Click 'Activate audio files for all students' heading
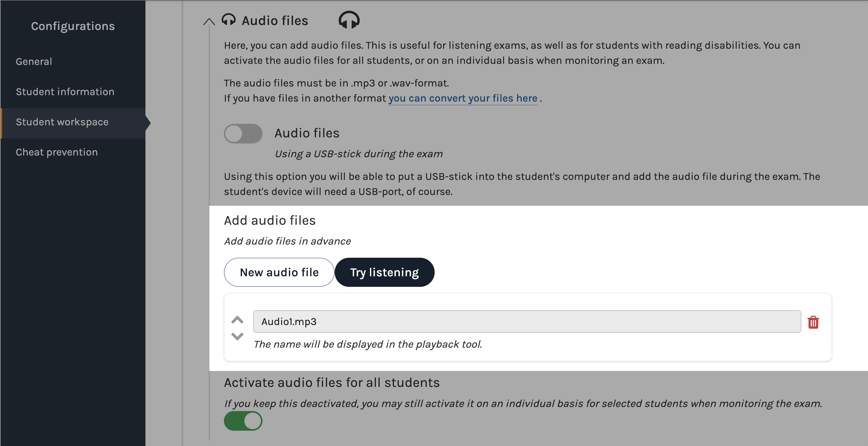The width and height of the screenshot is (868, 446). (x=332, y=383)
